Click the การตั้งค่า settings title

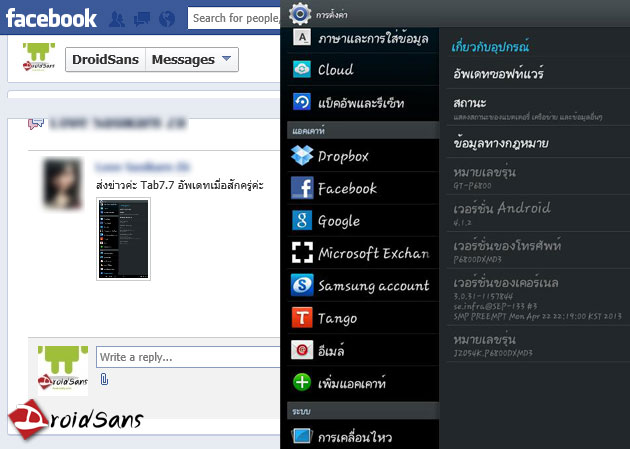coord(331,15)
